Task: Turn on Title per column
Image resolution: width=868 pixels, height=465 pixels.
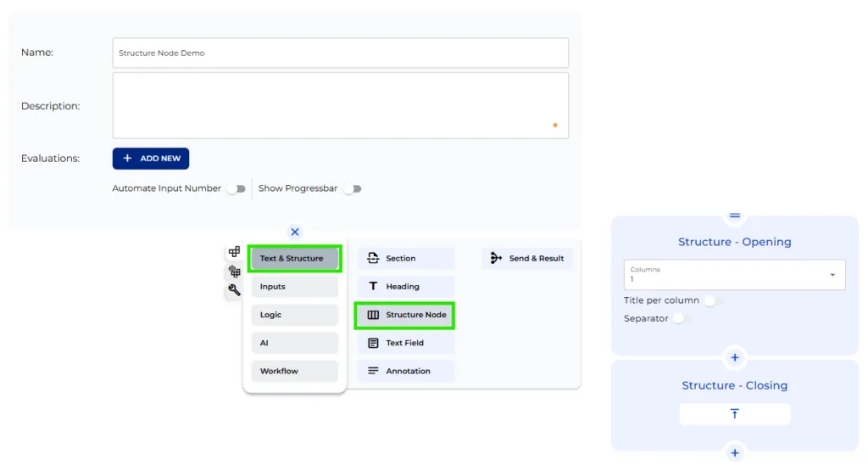Action: [x=713, y=300]
